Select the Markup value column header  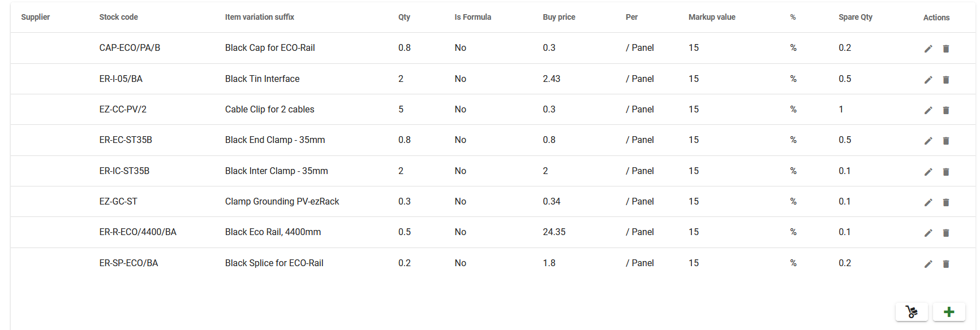click(712, 17)
